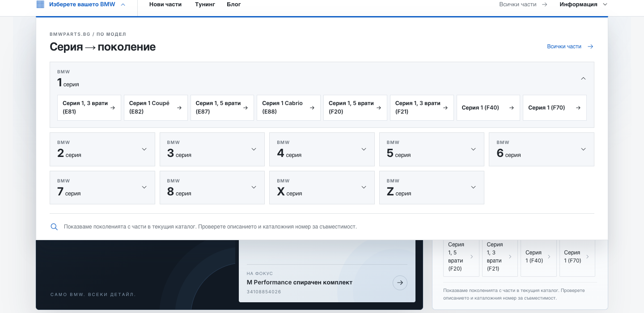Click the grid icon beside Изберете вашето BMW

tap(40, 4)
